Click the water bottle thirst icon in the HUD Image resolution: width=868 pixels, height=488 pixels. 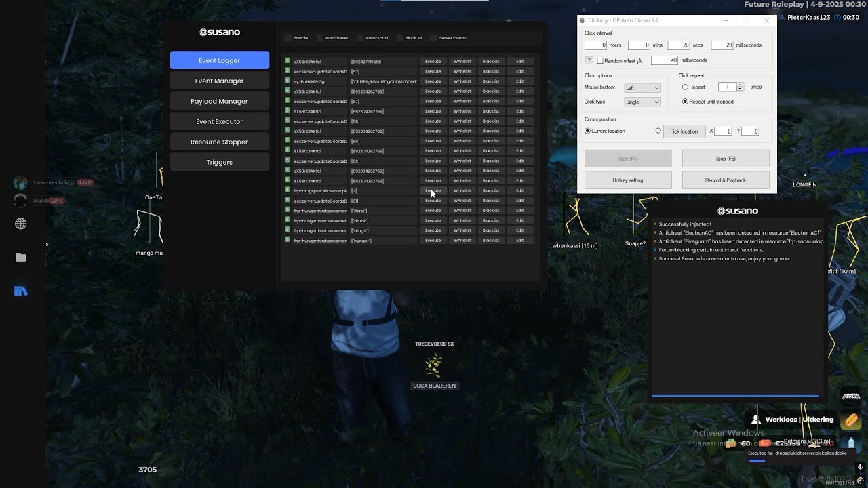coord(851,443)
